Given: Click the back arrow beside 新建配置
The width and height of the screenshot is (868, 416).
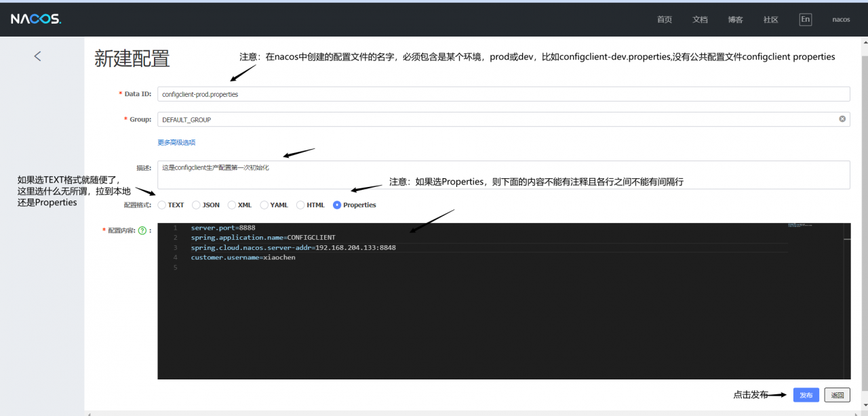Looking at the screenshot, I should pos(37,56).
